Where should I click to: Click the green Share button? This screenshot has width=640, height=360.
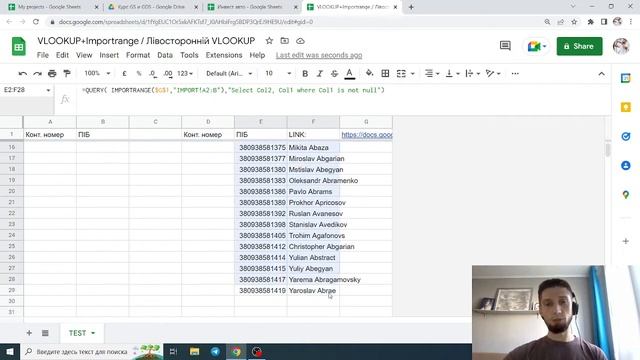[x=579, y=46]
